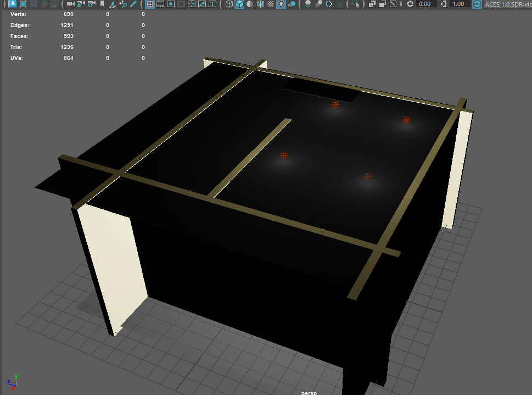The height and width of the screenshot is (395, 532).
Task: Toggle the lock camera icon
Action: tap(81, 4)
